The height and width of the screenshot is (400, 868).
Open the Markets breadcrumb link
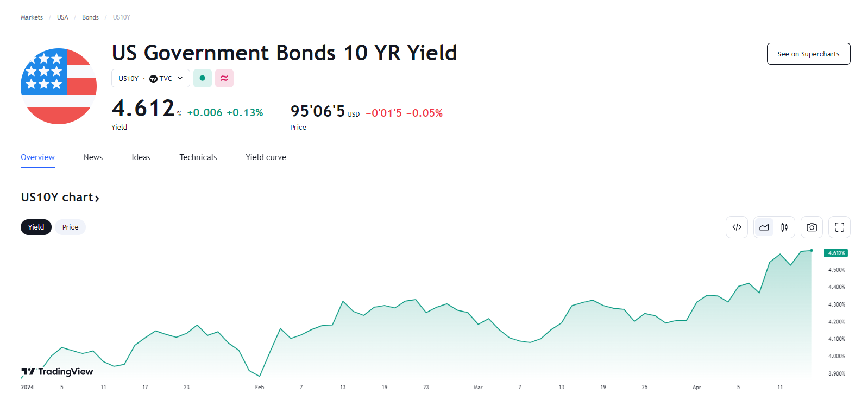tap(32, 17)
